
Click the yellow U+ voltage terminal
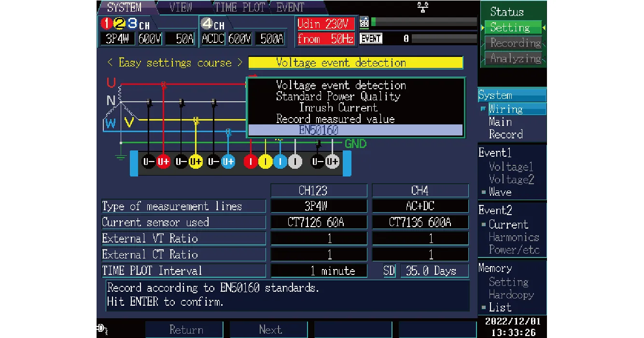pyautogui.click(x=196, y=162)
